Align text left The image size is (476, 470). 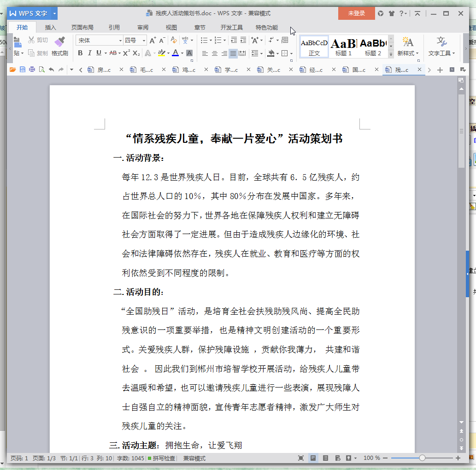(205, 53)
